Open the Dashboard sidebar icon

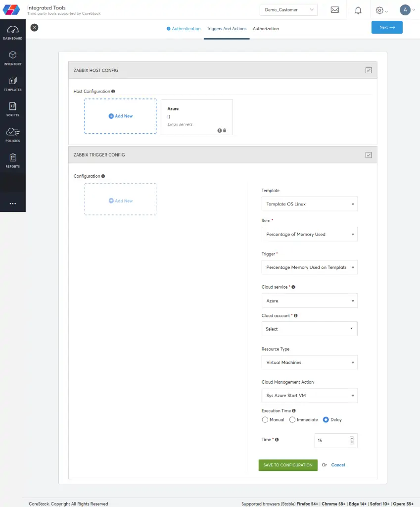click(12, 33)
